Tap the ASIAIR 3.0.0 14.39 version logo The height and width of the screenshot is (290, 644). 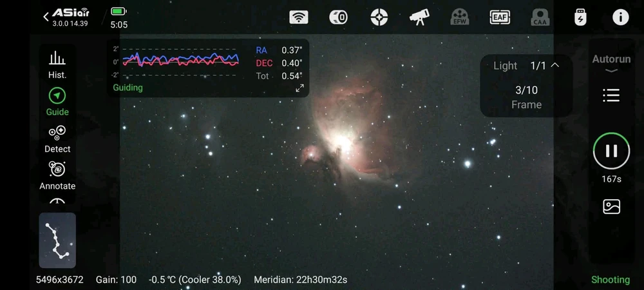[x=70, y=17]
